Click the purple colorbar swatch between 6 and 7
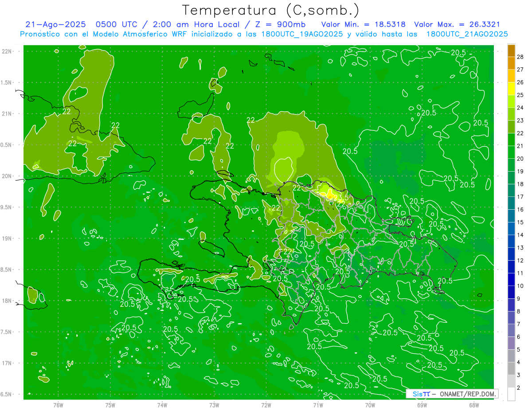532x411 pixels. [x=511, y=331]
